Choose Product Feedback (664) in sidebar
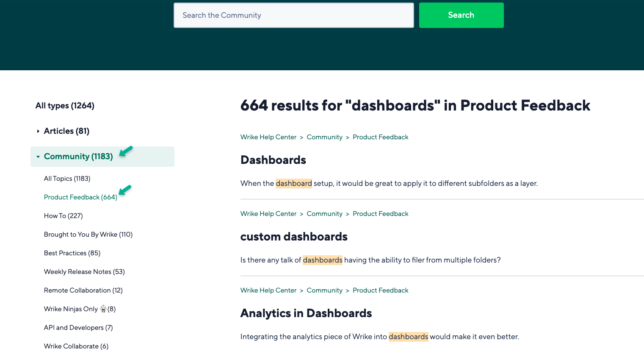The image size is (644, 351). 80,197
